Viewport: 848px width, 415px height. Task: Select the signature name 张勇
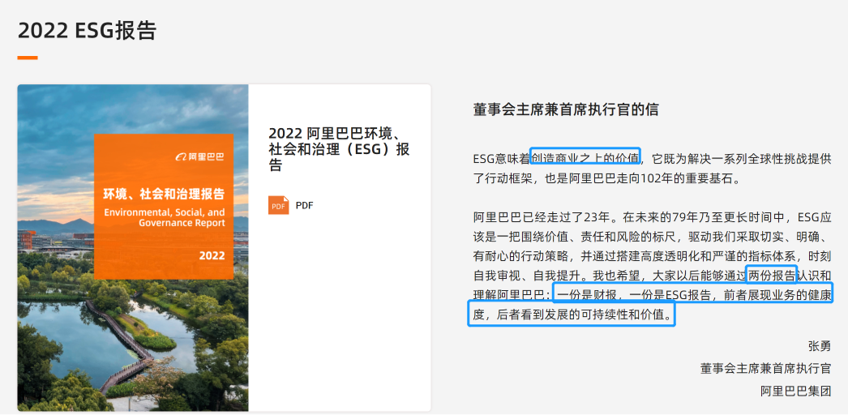(819, 346)
